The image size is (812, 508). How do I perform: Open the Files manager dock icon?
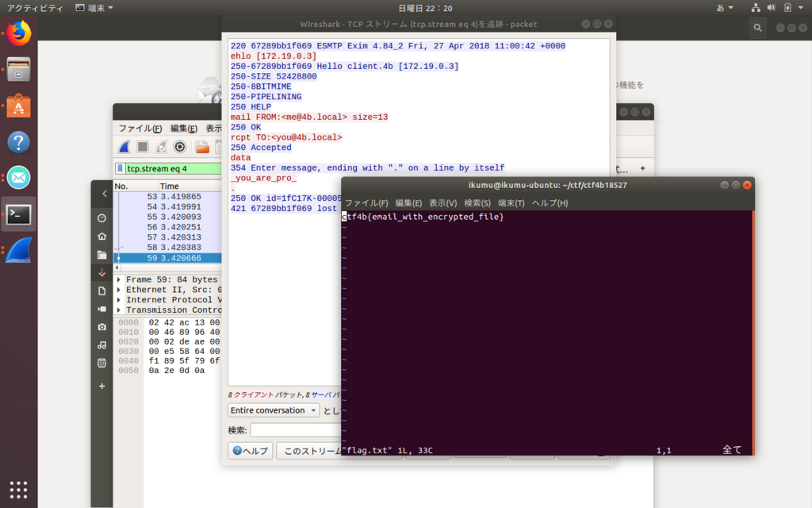click(x=19, y=70)
